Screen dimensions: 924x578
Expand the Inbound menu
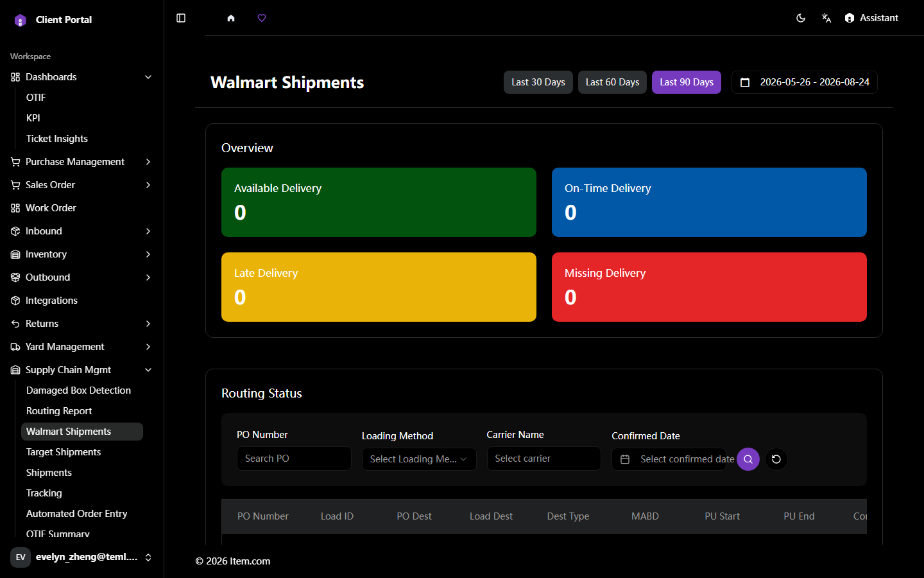(x=81, y=231)
